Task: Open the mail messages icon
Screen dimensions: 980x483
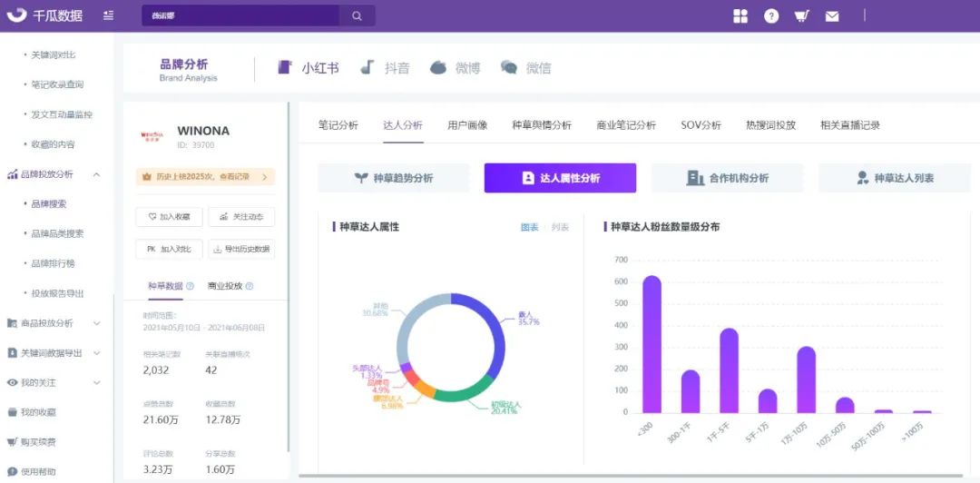Action: click(x=832, y=17)
